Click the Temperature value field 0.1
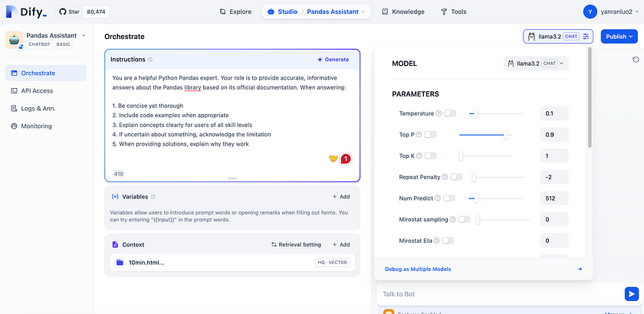The width and height of the screenshot is (644, 314). tap(554, 113)
